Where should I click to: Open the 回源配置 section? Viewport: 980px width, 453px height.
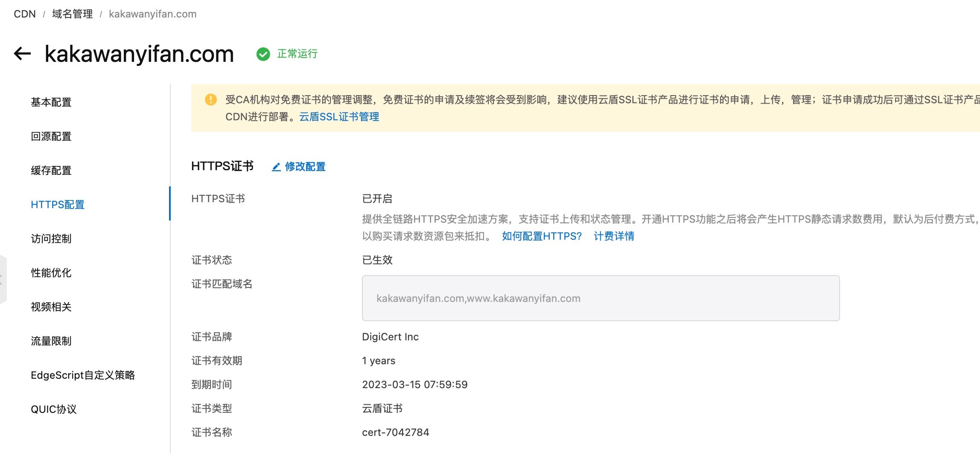[x=51, y=136]
